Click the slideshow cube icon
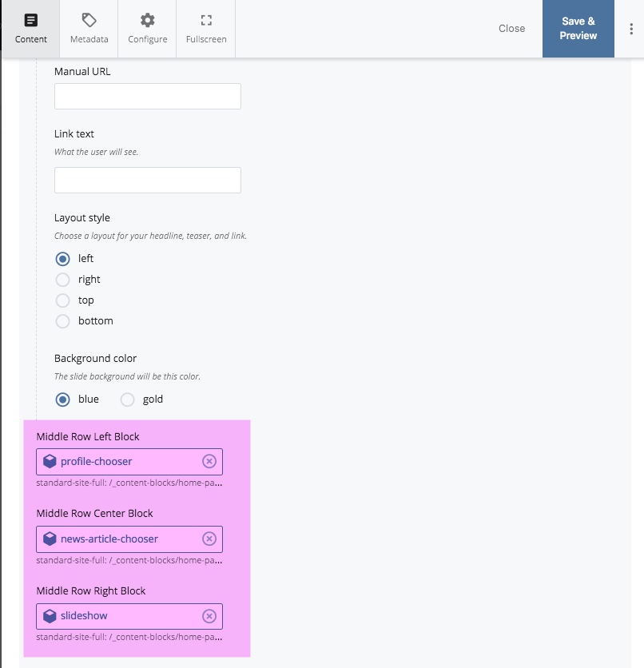Screen dimensions: 644x668 click(50, 616)
